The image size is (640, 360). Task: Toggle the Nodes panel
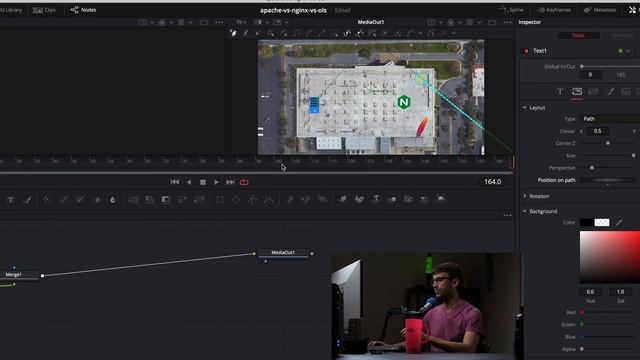pyautogui.click(x=83, y=10)
